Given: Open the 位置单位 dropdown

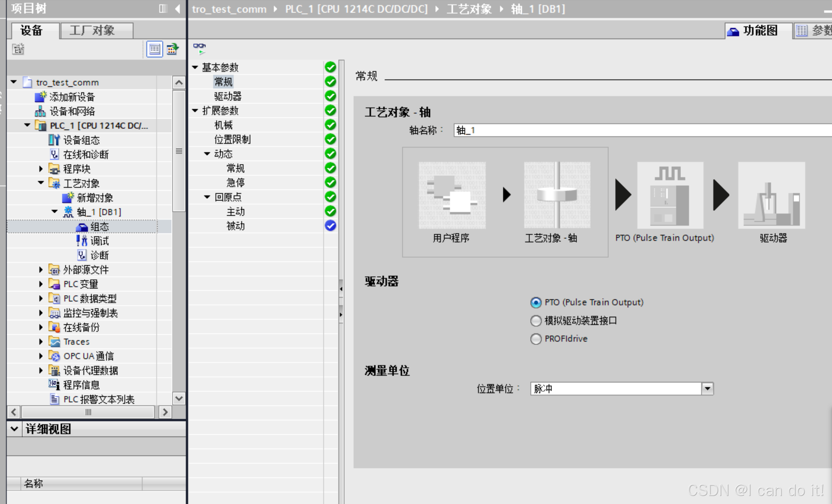Looking at the screenshot, I should (x=708, y=389).
